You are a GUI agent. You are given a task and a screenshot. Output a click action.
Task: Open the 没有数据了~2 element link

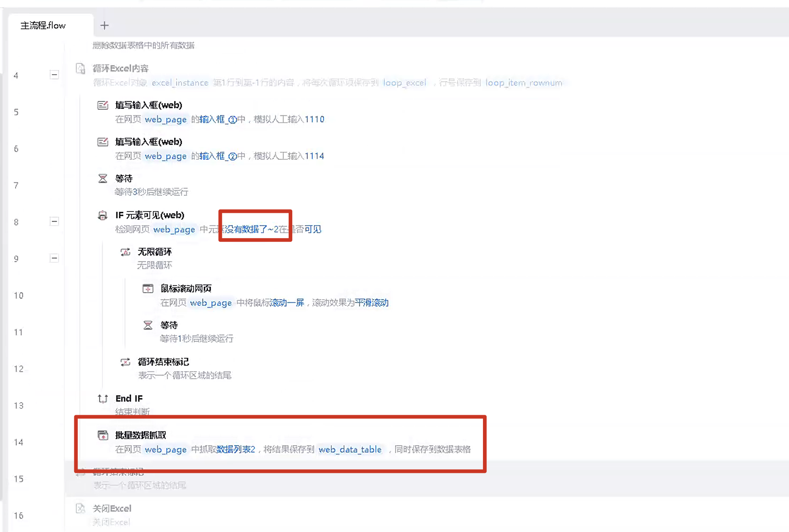click(x=252, y=229)
